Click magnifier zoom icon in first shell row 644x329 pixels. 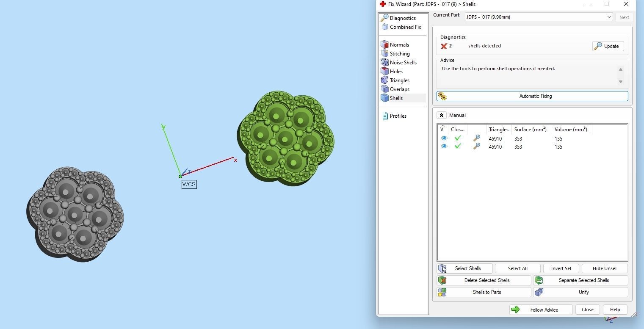click(477, 138)
